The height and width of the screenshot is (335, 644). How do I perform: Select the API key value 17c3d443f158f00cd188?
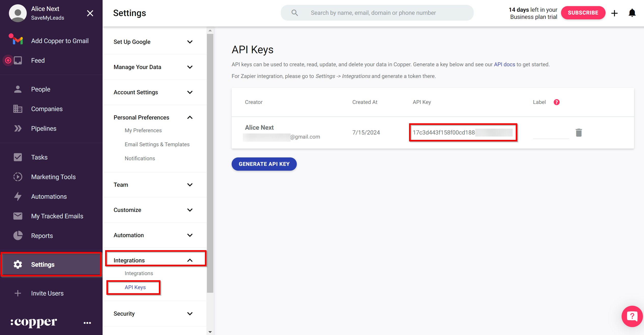tap(444, 132)
